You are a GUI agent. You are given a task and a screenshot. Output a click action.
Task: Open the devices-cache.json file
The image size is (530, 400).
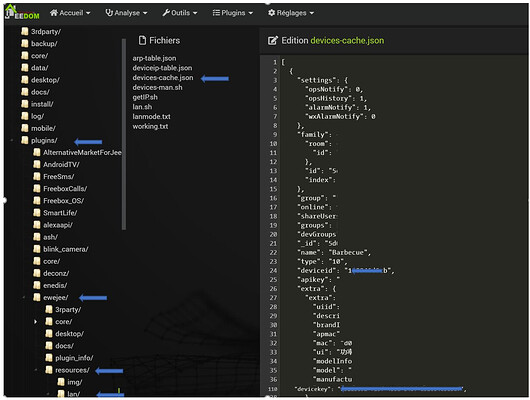click(163, 77)
